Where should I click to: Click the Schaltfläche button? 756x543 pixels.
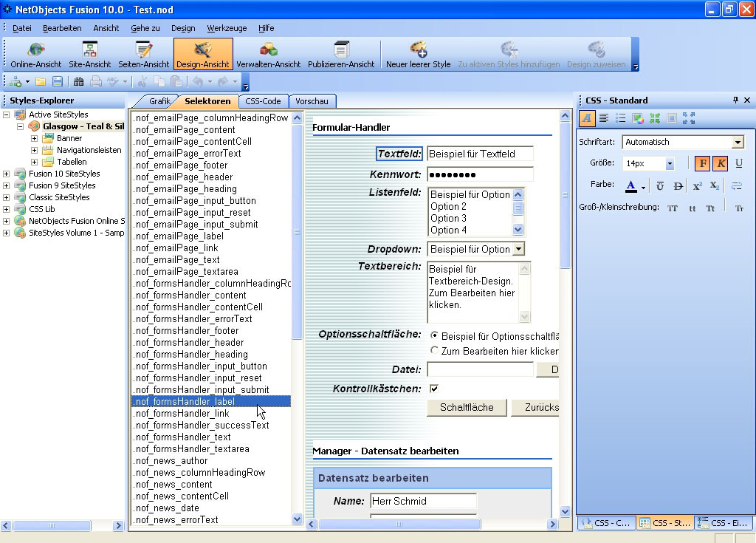point(467,407)
